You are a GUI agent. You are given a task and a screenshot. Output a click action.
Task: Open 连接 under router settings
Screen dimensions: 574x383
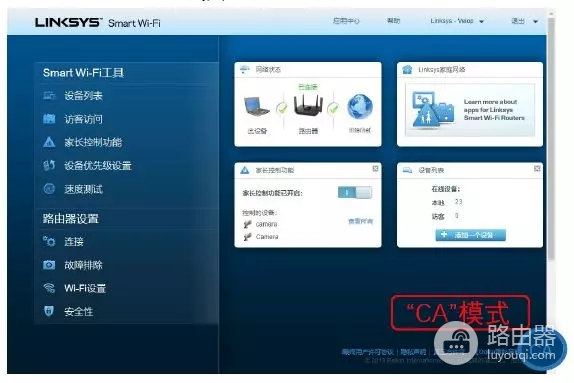point(74,242)
